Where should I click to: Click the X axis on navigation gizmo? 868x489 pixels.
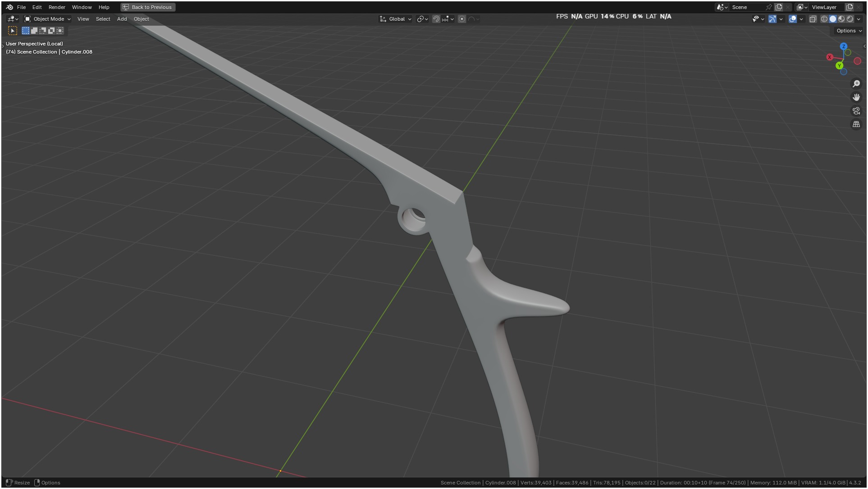coord(830,57)
